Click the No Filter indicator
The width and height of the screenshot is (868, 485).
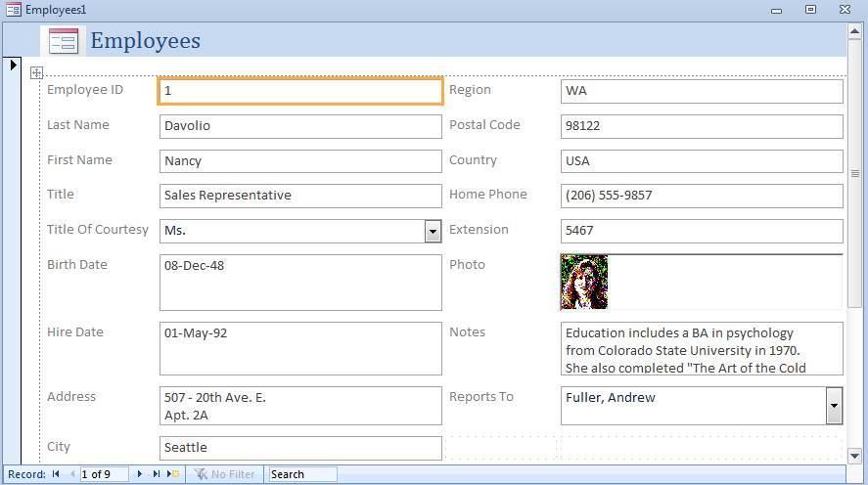click(225, 474)
